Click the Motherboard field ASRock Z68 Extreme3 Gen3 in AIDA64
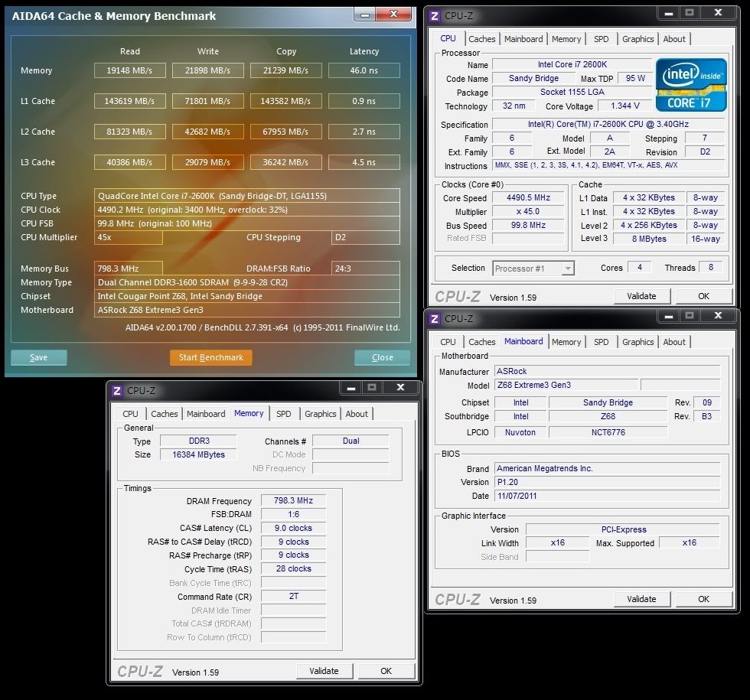The width and height of the screenshot is (750, 700). tap(246, 310)
